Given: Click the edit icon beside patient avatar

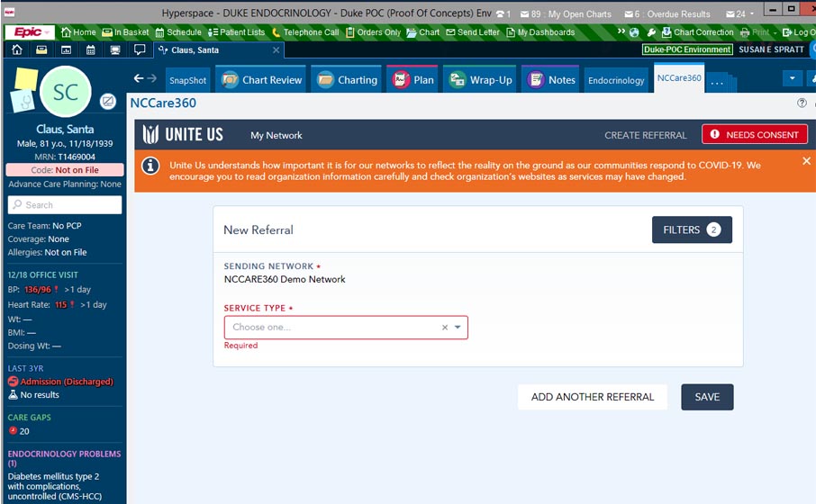Looking at the screenshot, I should pos(108,101).
